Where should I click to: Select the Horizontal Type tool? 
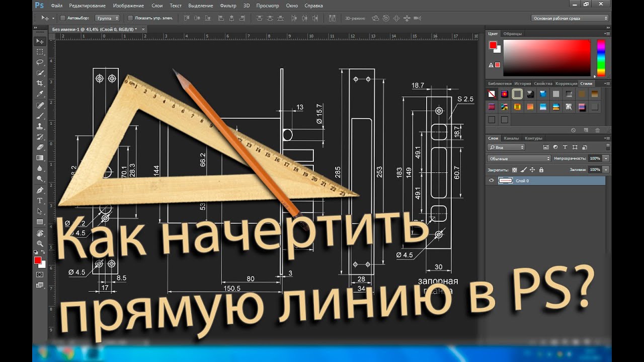pos(40,201)
